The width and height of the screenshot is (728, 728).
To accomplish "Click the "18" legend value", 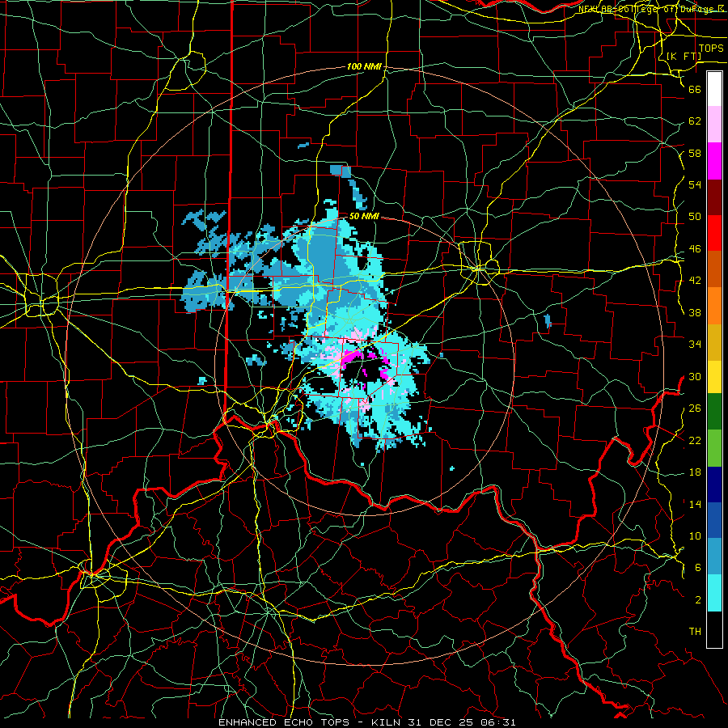I will coord(695,472).
